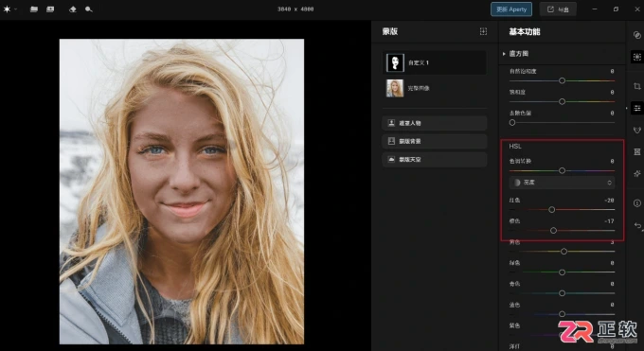Screen dimensions: 644x351
Task: Click the add mask icon in 蒙版 header
Action: (x=483, y=31)
